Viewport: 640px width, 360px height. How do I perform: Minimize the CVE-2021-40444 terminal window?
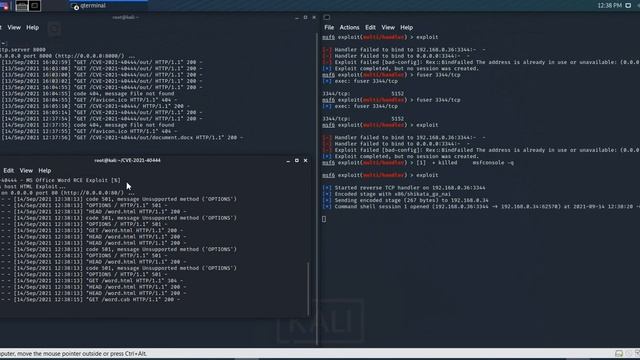(288, 161)
